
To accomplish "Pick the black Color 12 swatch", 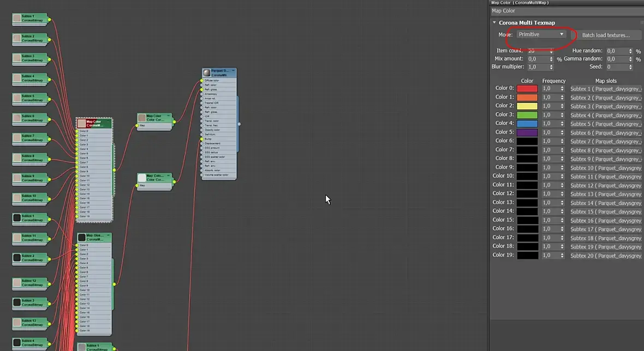I will [527, 194].
